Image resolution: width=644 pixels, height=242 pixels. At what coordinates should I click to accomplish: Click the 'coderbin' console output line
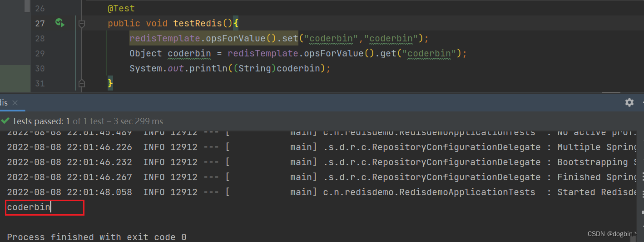(29, 208)
